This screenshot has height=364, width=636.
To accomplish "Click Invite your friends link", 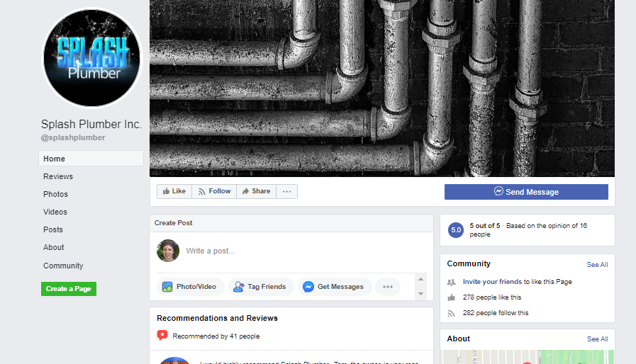I will (x=492, y=282).
